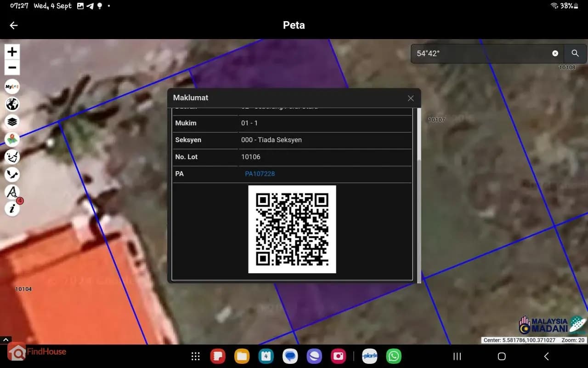The image size is (588, 368).
Task: Click the lot label 10104 on map
Action: coord(23,289)
